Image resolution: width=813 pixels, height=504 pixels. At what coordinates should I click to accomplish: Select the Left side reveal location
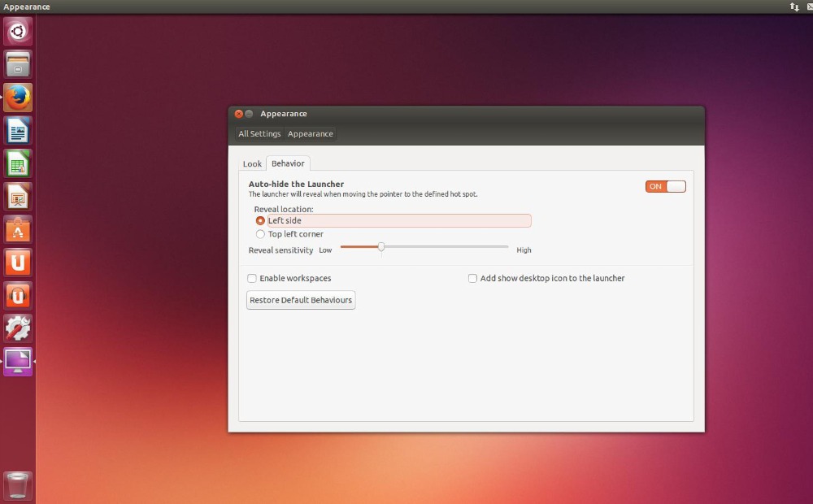tap(260, 220)
